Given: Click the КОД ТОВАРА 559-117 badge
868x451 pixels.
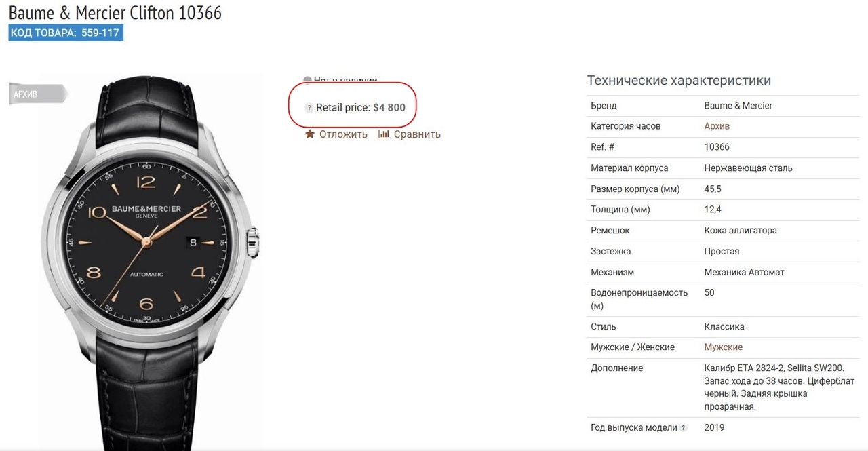Looking at the screenshot, I should (66, 33).
